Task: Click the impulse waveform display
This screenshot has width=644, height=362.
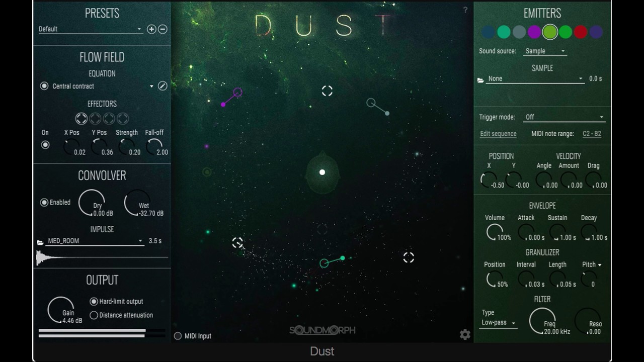Action: (x=102, y=257)
